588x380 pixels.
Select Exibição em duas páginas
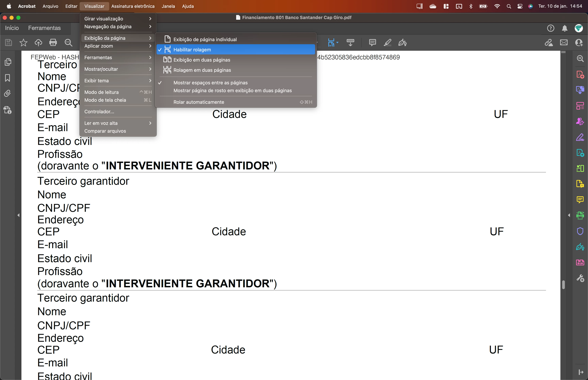tap(202, 60)
